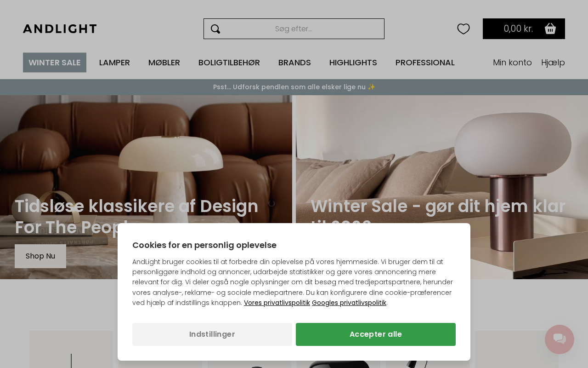
Task: Open the shopping basket icon
Action: [x=550, y=29]
